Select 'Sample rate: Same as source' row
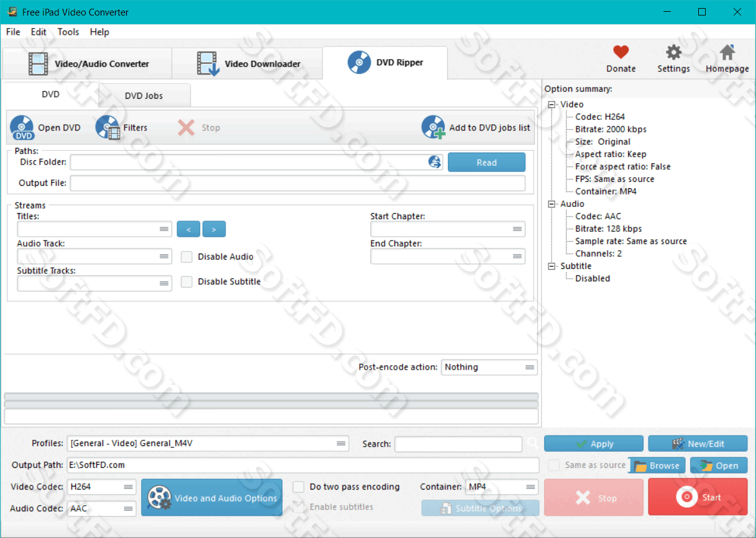The height and width of the screenshot is (538, 756). point(631,241)
